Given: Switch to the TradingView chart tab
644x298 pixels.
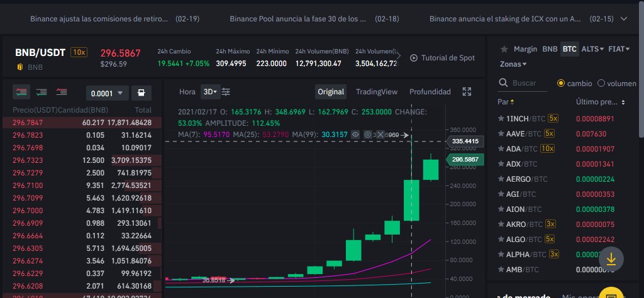Looking at the screenshot, I should tap(377, 92).
